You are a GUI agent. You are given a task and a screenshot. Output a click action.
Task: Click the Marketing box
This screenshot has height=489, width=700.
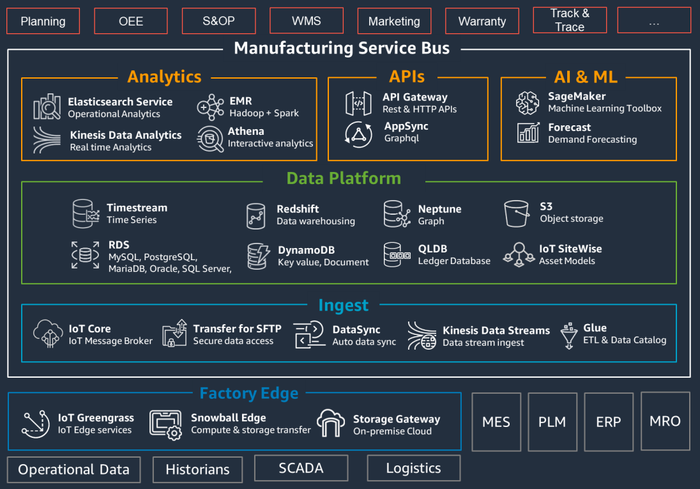[394, 21]
